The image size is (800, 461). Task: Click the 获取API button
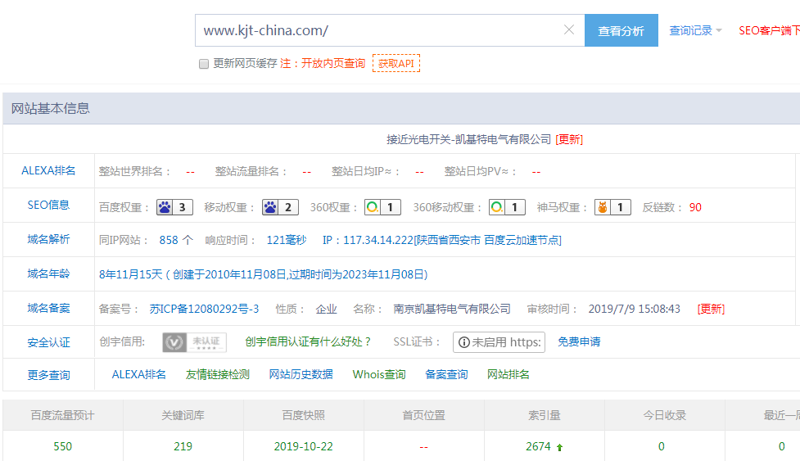coord(396,63)
